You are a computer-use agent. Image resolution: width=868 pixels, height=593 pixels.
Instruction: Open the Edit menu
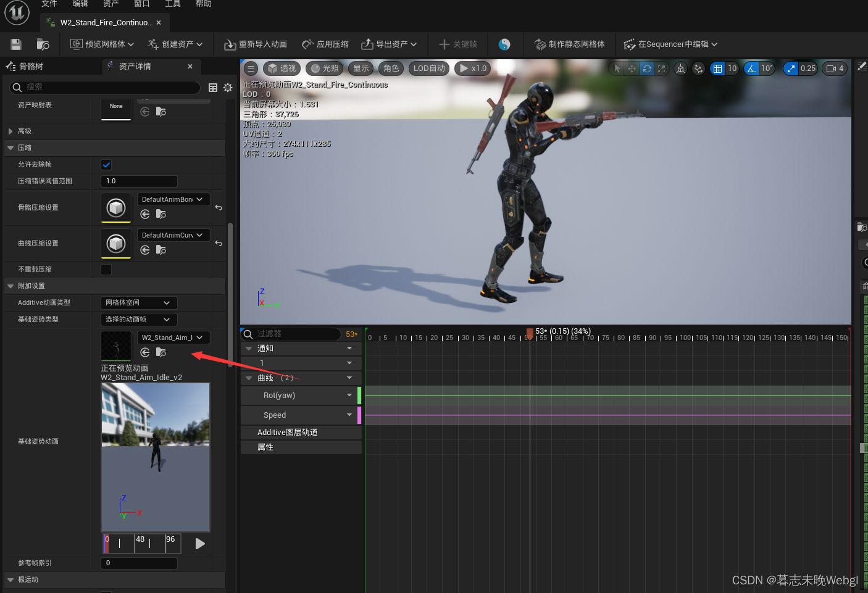[80, 4]
